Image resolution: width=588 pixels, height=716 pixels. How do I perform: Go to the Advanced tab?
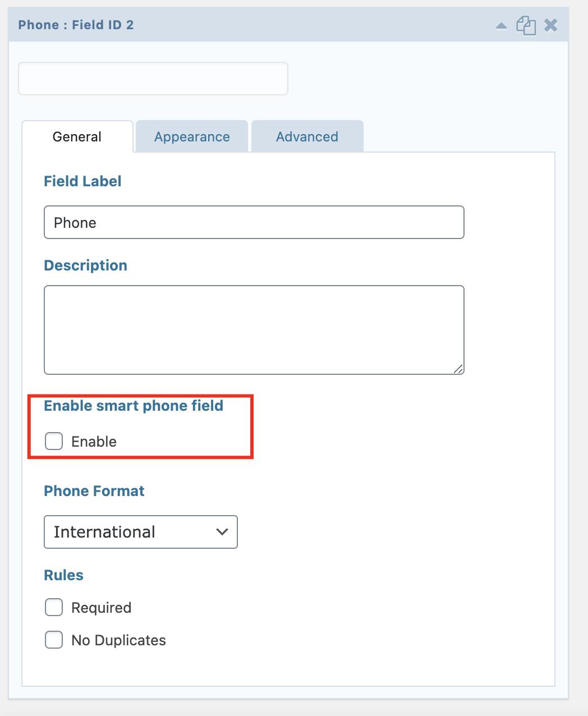pyautogui.click(x=307, y=137)
